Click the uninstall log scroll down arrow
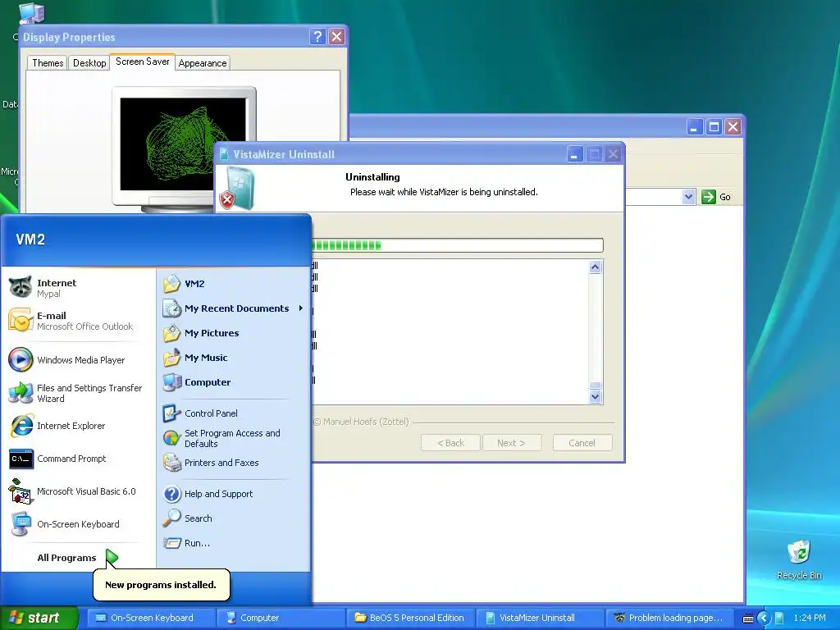840x630 pixels. (x=596, y=397)
